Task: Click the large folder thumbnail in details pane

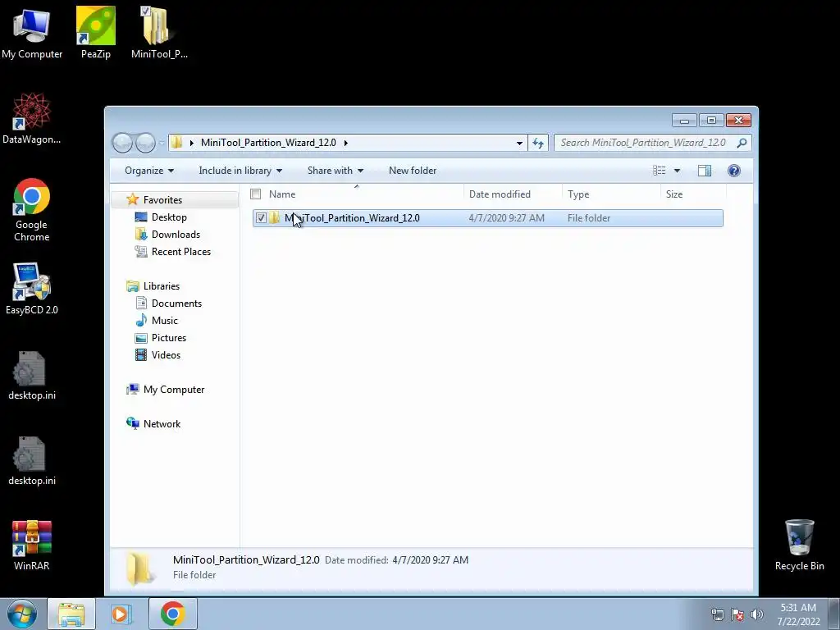Action: (139, 568)
